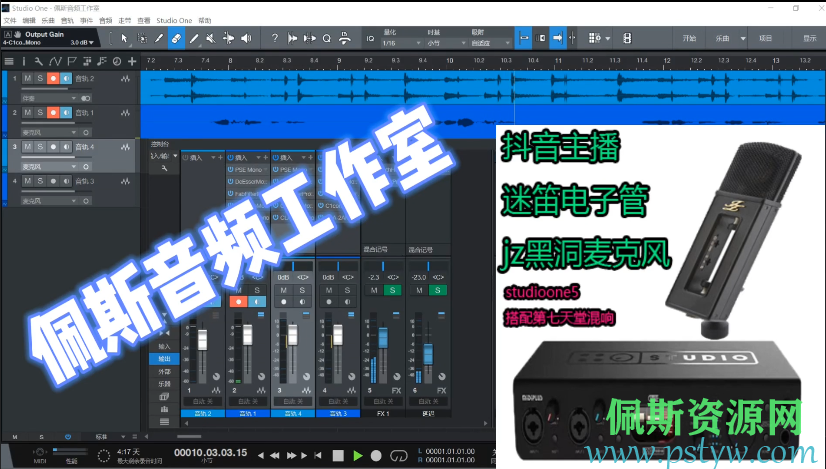
Task: Toggle the Autoscroll arrow button
Action: point(557,38)
